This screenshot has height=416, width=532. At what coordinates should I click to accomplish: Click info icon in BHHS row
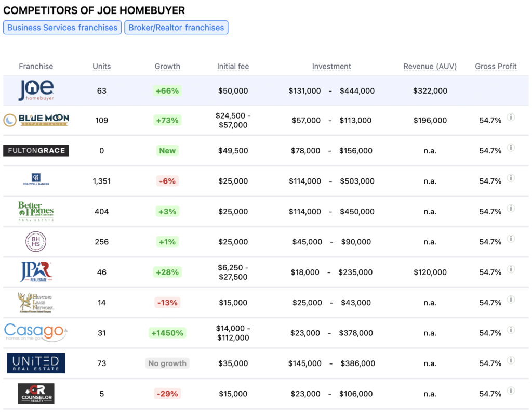(x=511, y=239)
